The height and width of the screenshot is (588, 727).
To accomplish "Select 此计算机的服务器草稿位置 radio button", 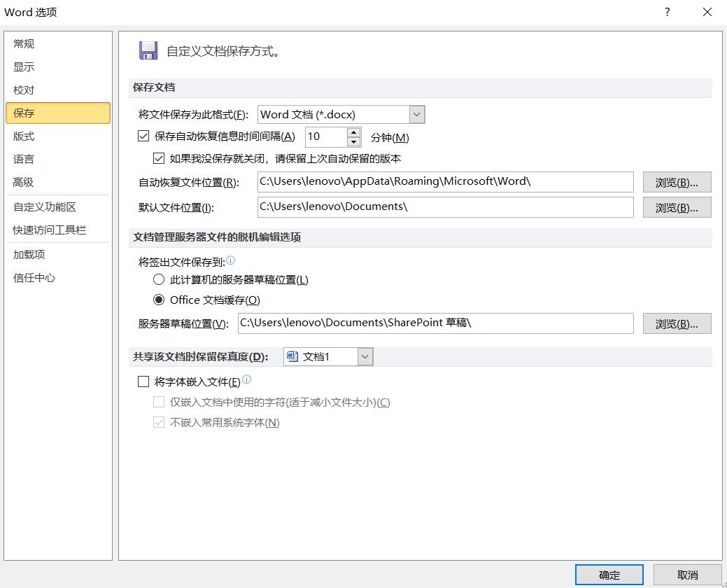I will (x=160, y=279).
